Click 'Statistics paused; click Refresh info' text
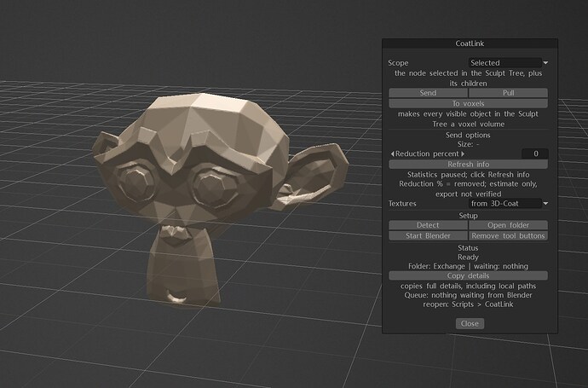The height and width of the screenshot is (388, 588). 468,175
